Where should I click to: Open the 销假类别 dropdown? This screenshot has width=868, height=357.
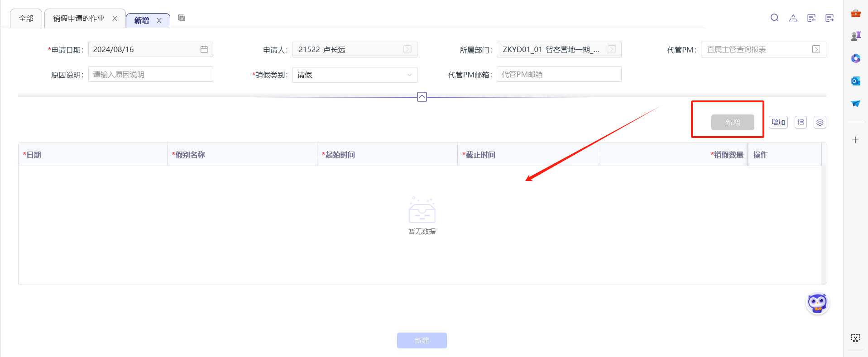355,75
